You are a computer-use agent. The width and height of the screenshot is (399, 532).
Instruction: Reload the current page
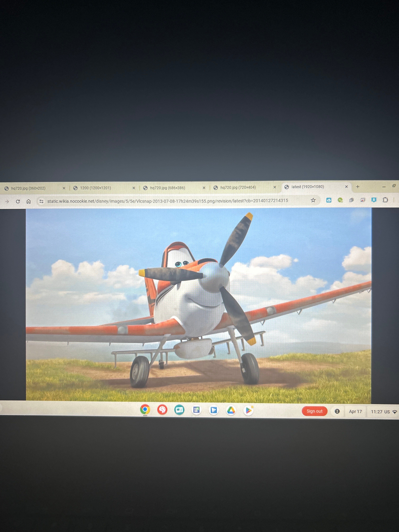(18, 201)
